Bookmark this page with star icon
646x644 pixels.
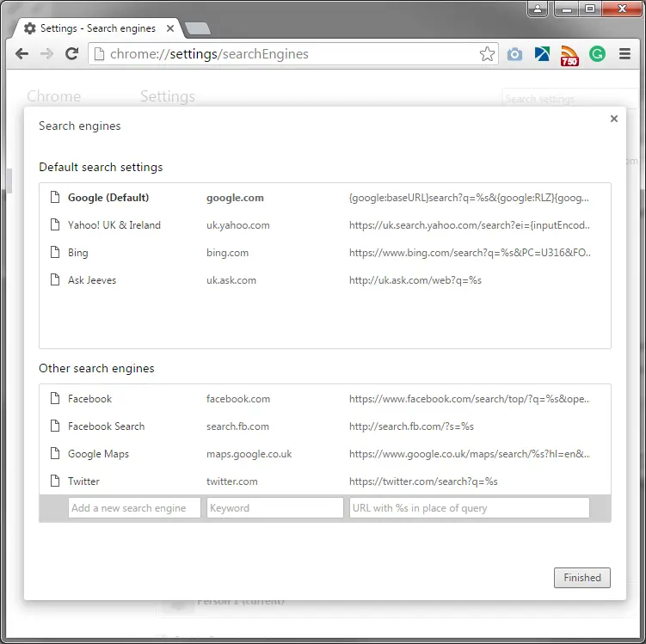click(x=487, y=54)
